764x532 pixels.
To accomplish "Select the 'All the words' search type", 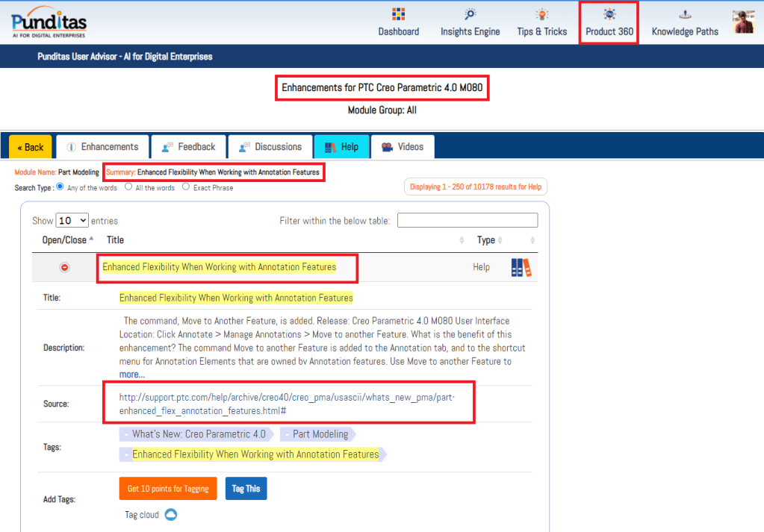I will (128, 187).
